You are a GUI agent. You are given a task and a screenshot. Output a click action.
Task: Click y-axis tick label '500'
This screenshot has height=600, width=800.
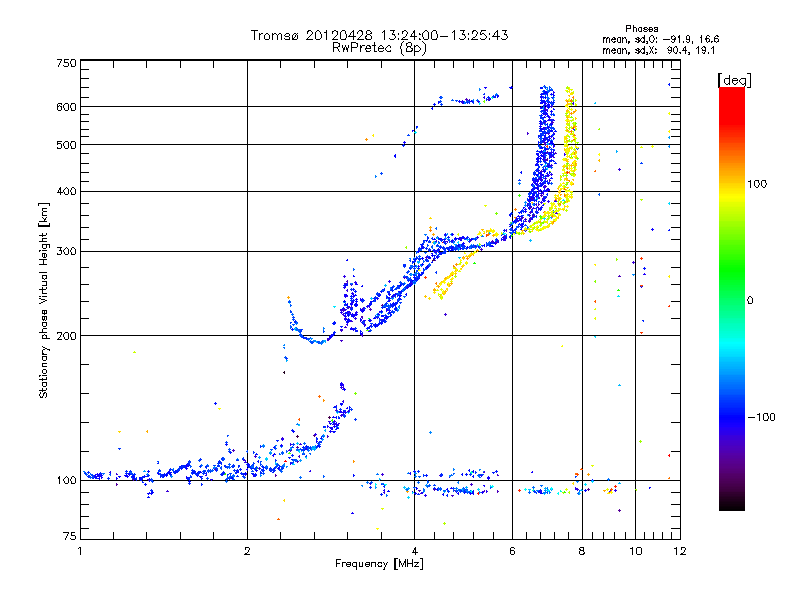click(x=66, y=145)
